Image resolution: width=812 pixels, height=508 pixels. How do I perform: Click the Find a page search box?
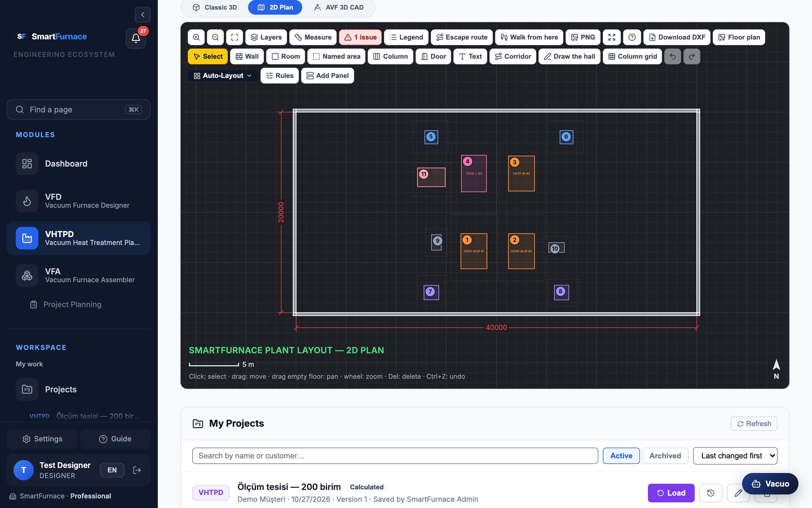(x=78, y=110)
